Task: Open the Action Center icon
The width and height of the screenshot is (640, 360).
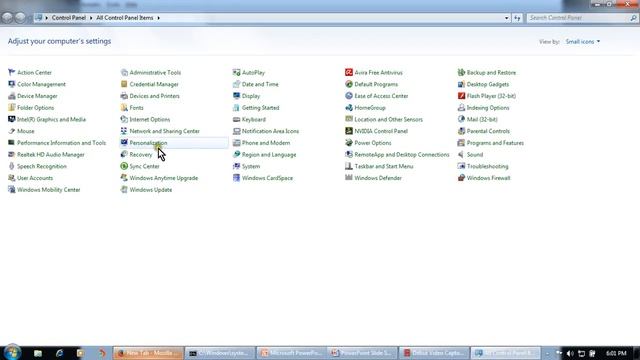Action: tap(11, 72)
